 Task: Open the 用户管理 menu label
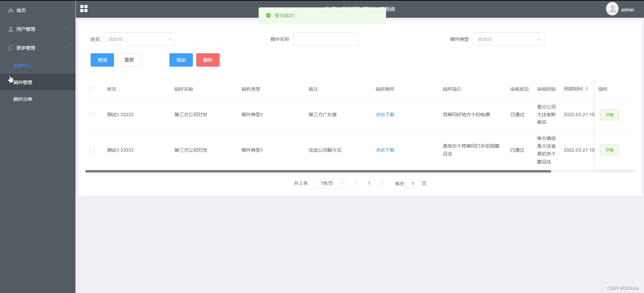tap(26, 29)
